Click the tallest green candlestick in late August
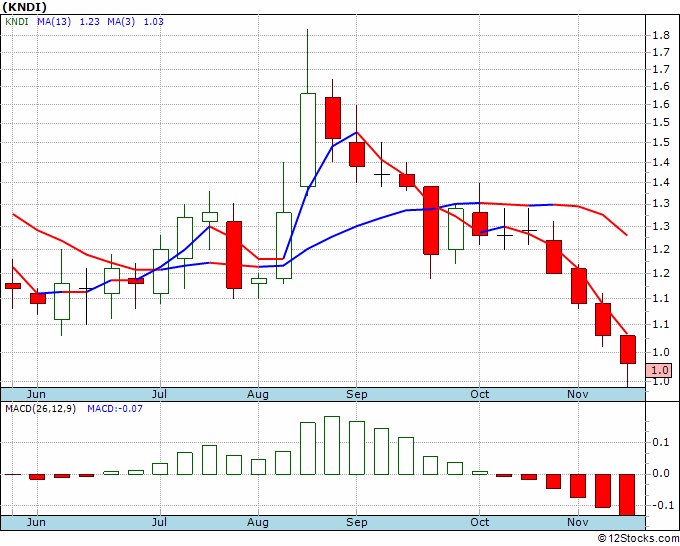The height and width of the screenshot is (546, 680). click(x=308, y=140)
